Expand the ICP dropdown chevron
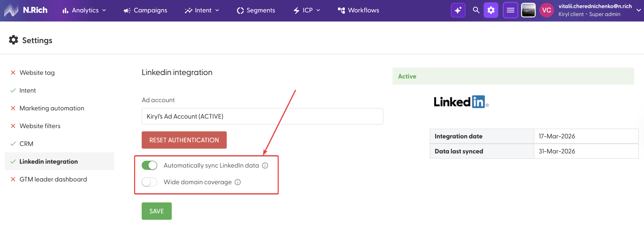This screenshot has height=231, width=644. [318, 10]
